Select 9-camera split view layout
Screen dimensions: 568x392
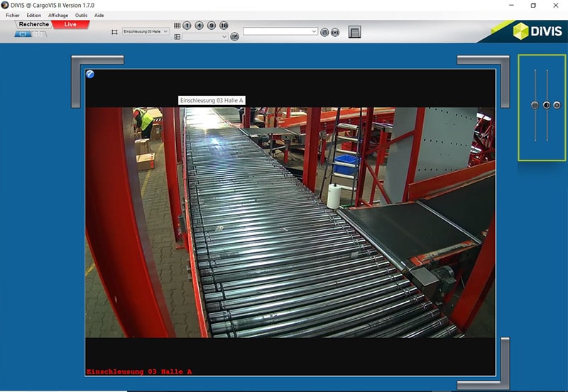212,26
